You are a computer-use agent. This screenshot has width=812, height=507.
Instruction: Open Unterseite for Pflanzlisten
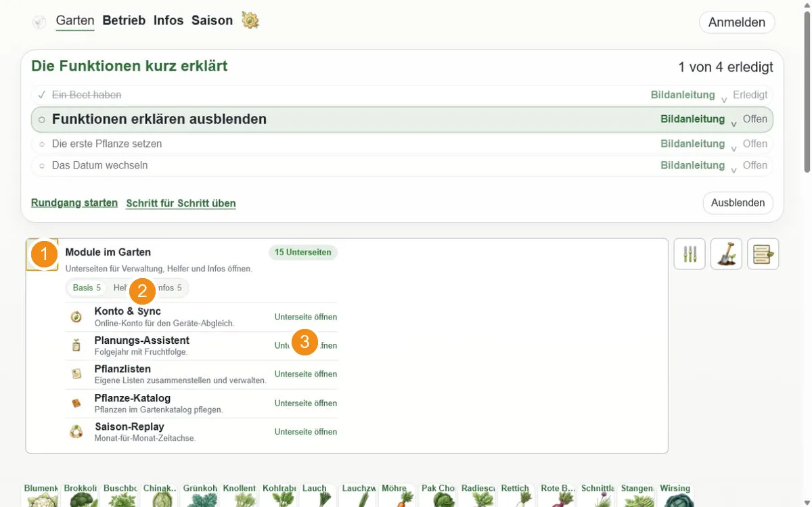coord(306,374)
